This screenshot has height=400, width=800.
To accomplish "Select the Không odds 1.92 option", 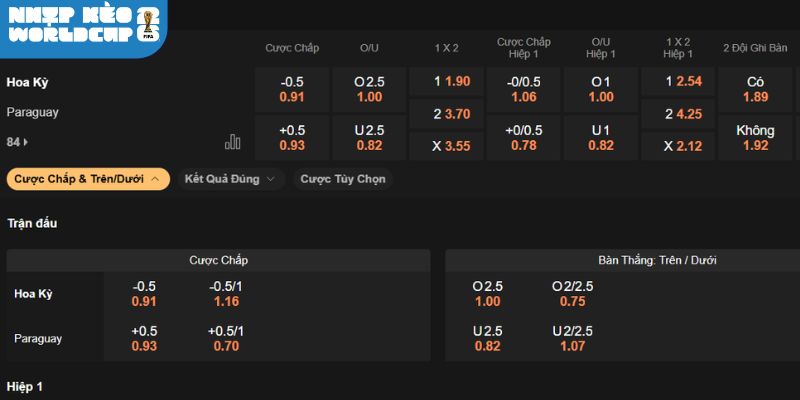I will click(755, 138).
